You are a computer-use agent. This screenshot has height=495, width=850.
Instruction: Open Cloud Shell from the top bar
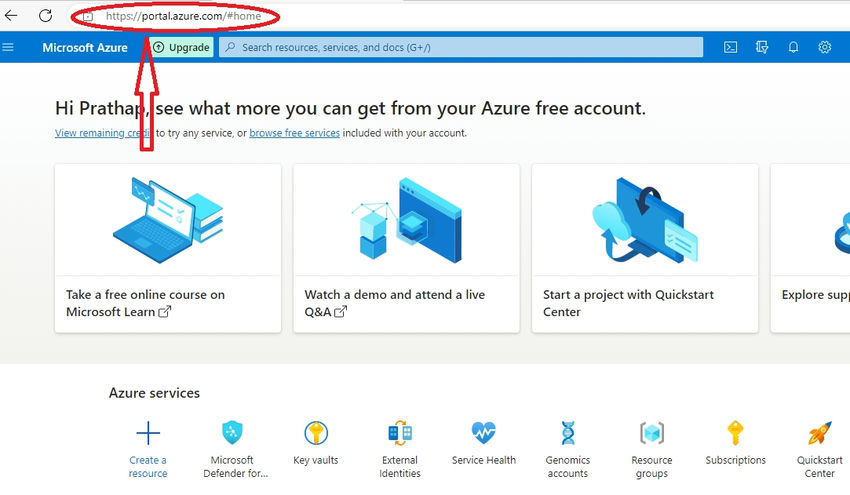click(x=730, y=47)
